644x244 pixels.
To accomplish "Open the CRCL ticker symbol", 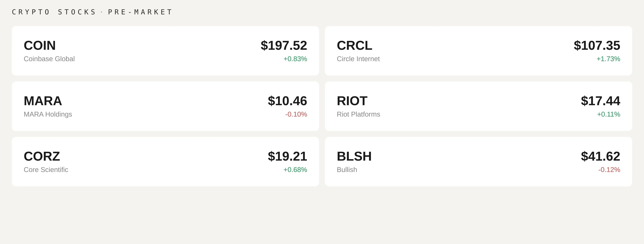I will pyautogui.click(x=354, y=46).
